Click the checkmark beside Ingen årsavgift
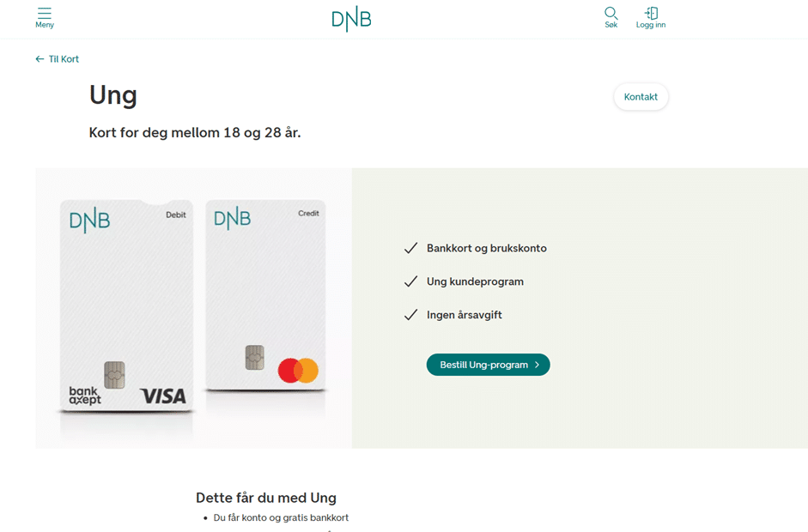The width and height of the screenshot is (808, 532). click(410, 315)
